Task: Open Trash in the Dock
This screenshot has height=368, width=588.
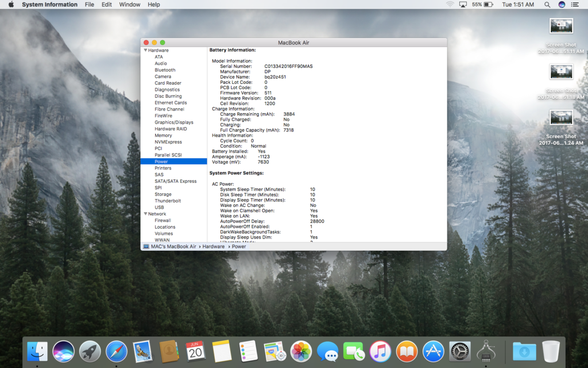Action: (x=551, y=352)
